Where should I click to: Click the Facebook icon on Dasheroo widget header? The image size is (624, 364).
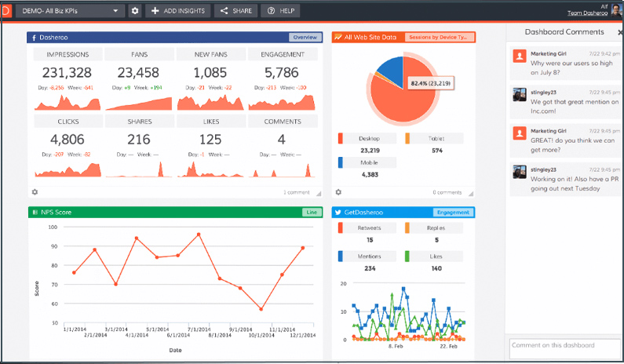(34, 37)
